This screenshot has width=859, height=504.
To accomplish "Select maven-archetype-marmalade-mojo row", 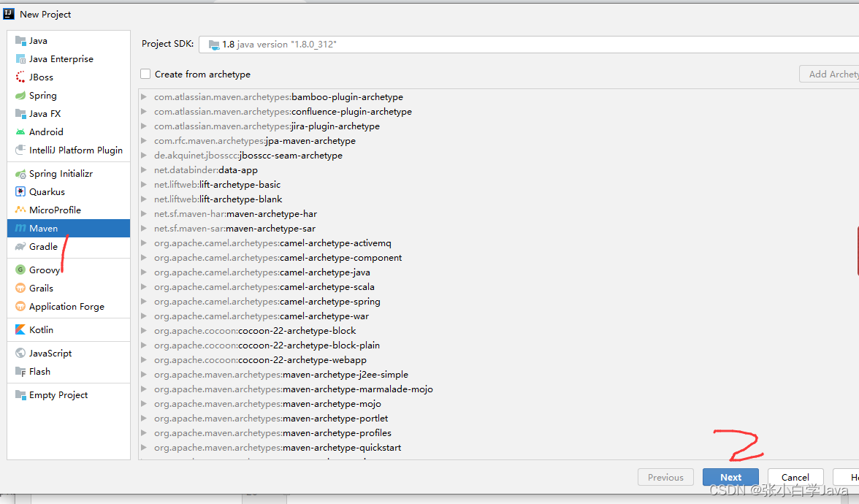I will 498,389.
